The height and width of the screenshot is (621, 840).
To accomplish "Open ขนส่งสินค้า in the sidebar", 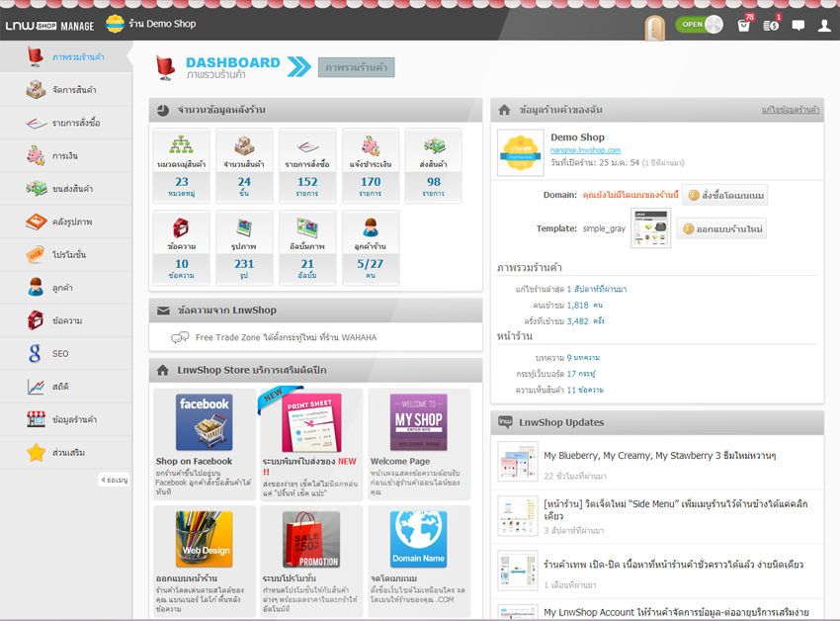I will 66,189.
